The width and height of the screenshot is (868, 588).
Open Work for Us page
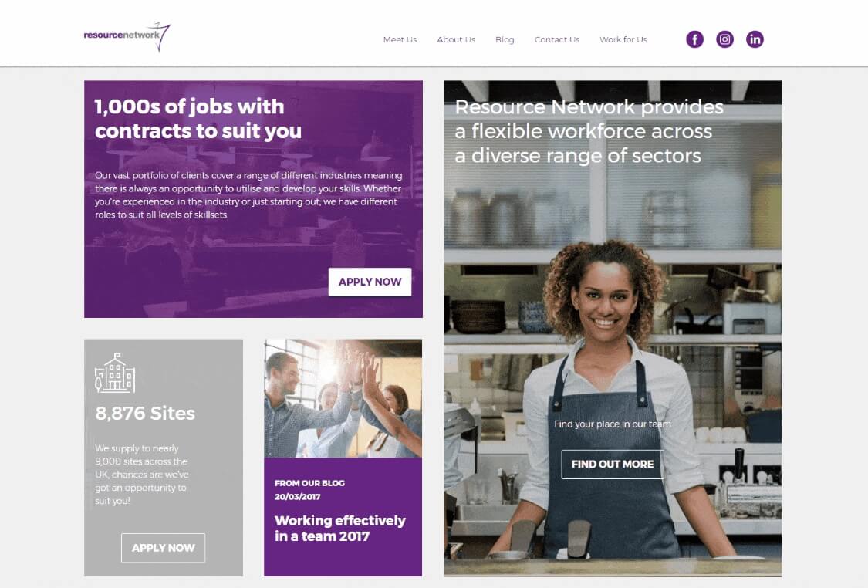[623, 40]
